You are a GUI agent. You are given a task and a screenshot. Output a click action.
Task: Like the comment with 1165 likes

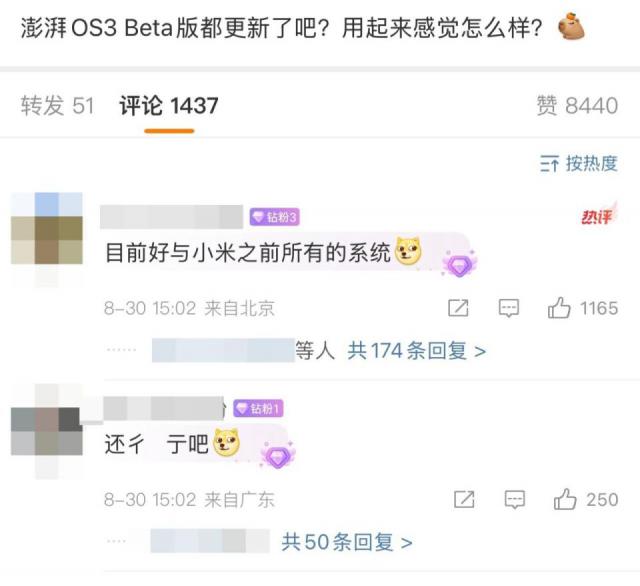coord(559,308)
